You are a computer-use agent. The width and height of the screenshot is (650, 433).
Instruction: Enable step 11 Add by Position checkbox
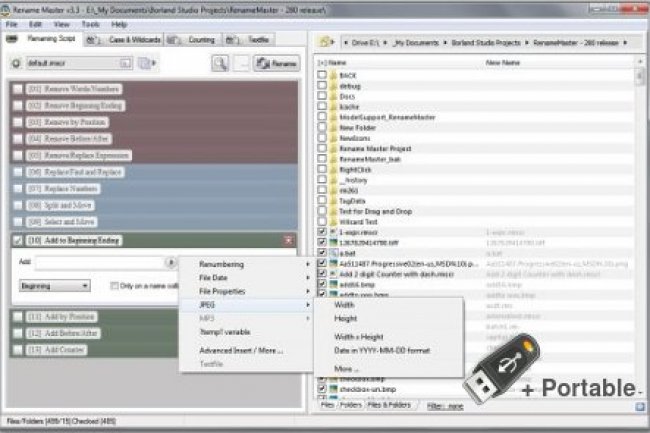click(x=18, y=317)
